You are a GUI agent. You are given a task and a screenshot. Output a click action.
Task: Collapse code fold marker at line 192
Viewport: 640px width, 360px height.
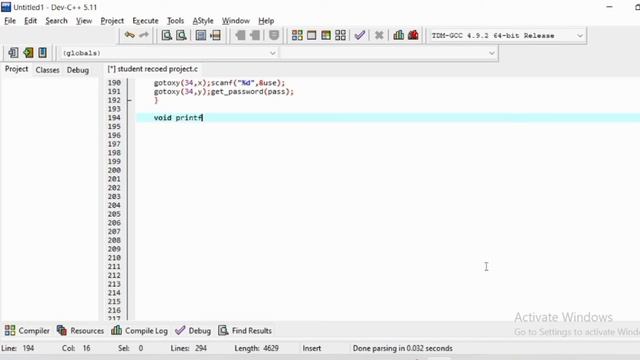[129, 100]
